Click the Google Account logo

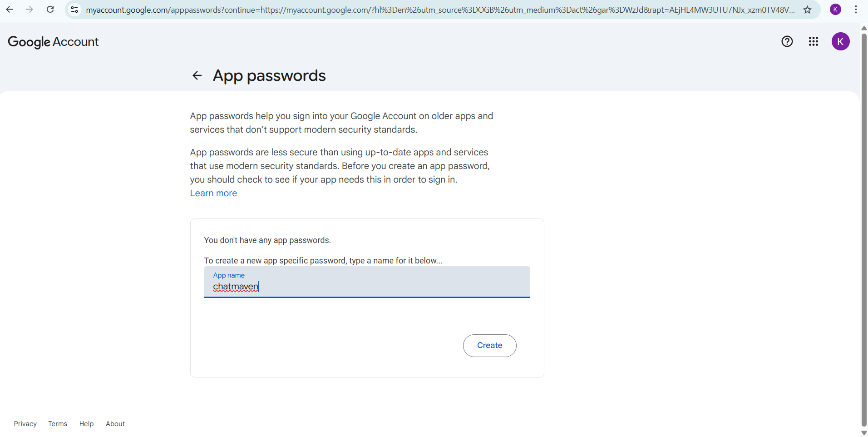click(x=53, y=42)
